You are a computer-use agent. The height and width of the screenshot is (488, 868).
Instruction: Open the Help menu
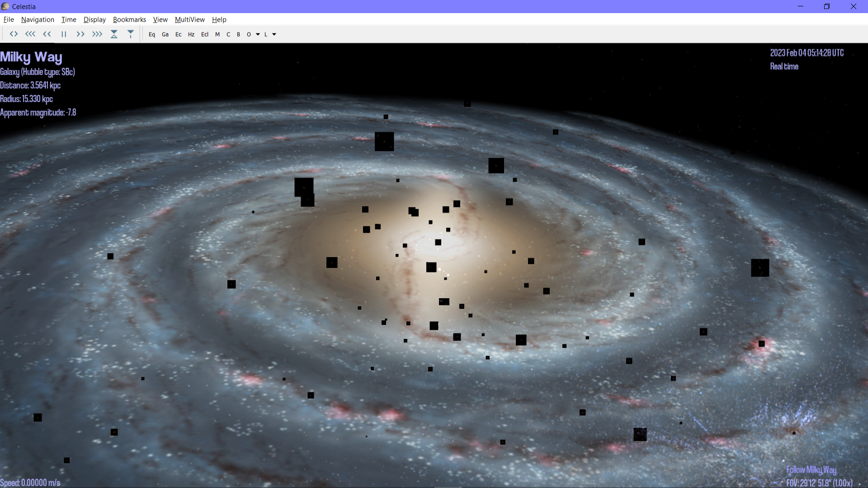click(219, 19)
